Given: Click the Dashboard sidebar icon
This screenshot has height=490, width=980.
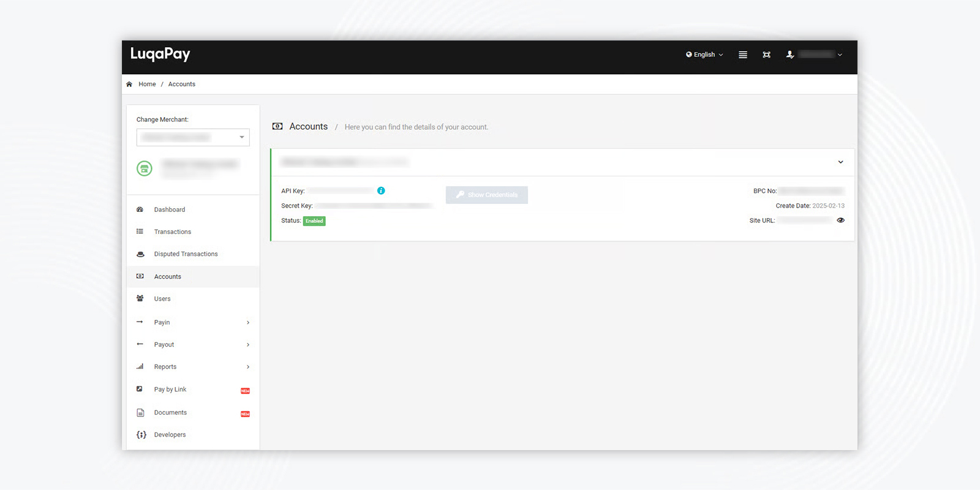Looking at the screenshot, I should 140,209.
